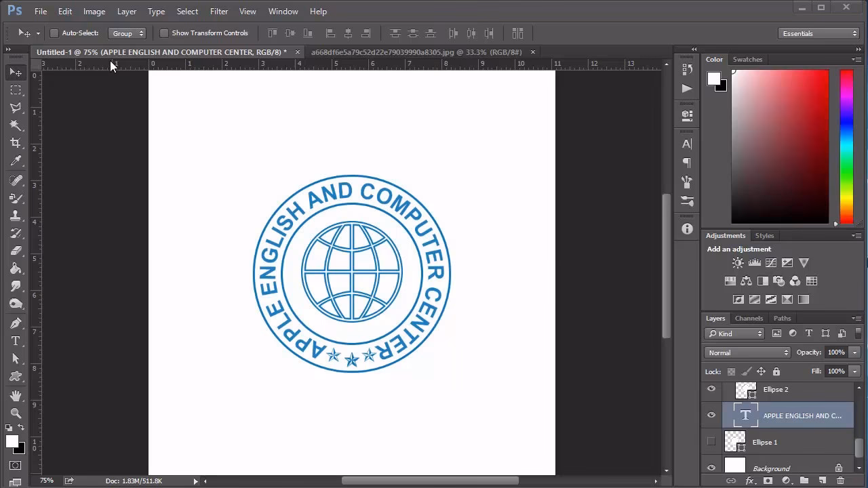This screenshot has height=488, width=868.
Task: Enable Show Transform Controls
Action: 163,33
